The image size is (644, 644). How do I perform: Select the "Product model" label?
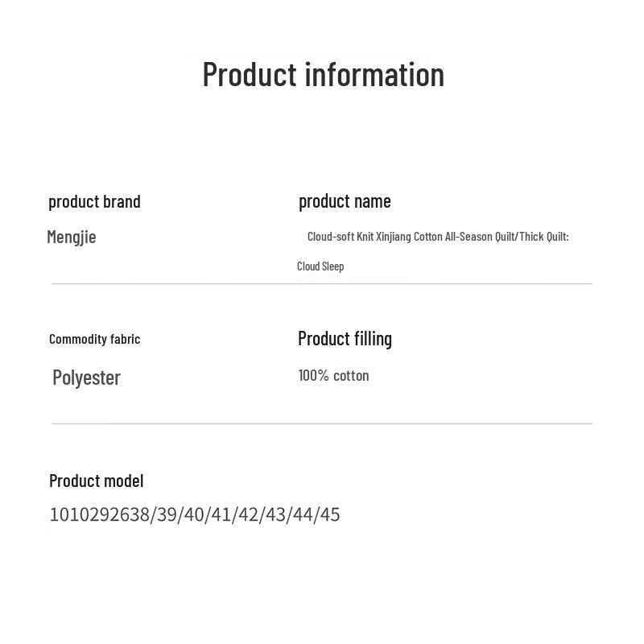click(96, 481)
